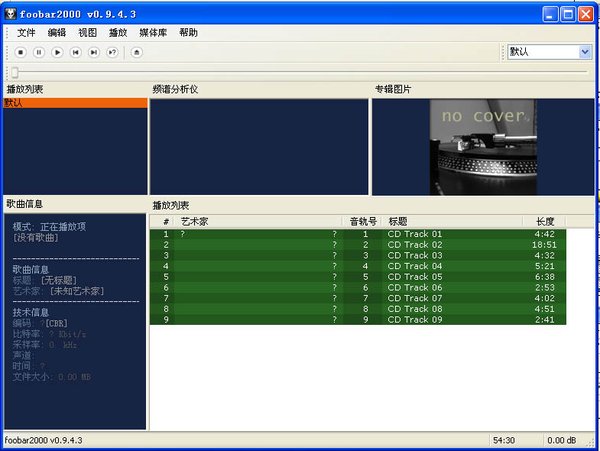
Task: Open the 播放 menu
Action: (x=118, y=33)
